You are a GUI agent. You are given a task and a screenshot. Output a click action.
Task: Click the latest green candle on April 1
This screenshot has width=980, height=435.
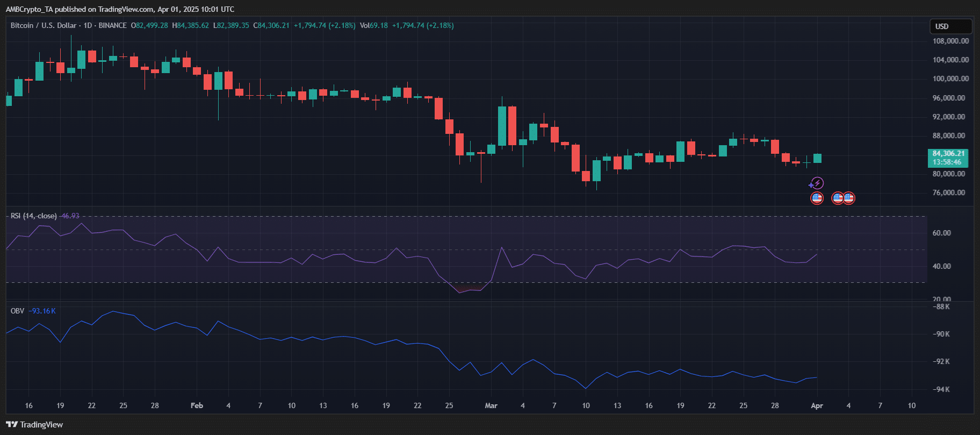(817, 158)
